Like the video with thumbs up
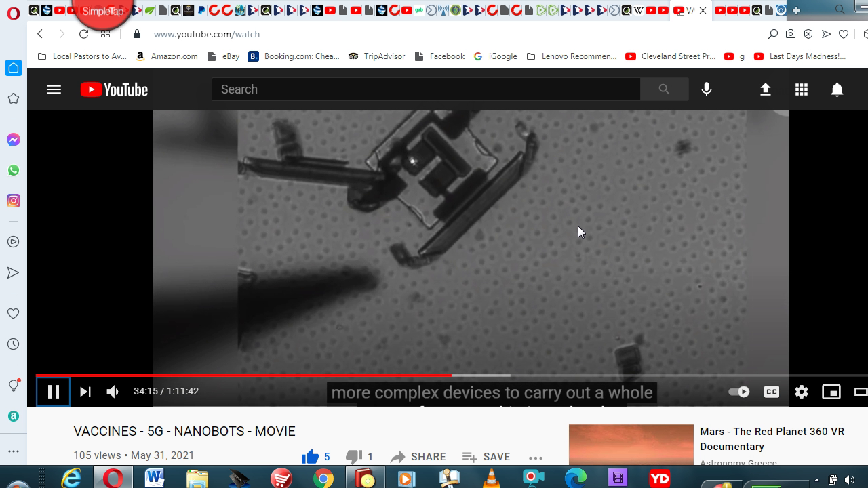 (311, 457)
